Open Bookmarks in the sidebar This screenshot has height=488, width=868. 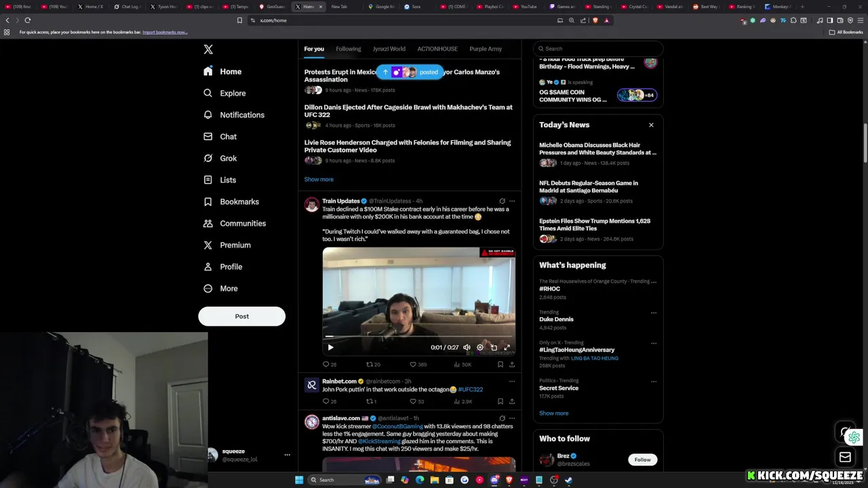[231, 202]
